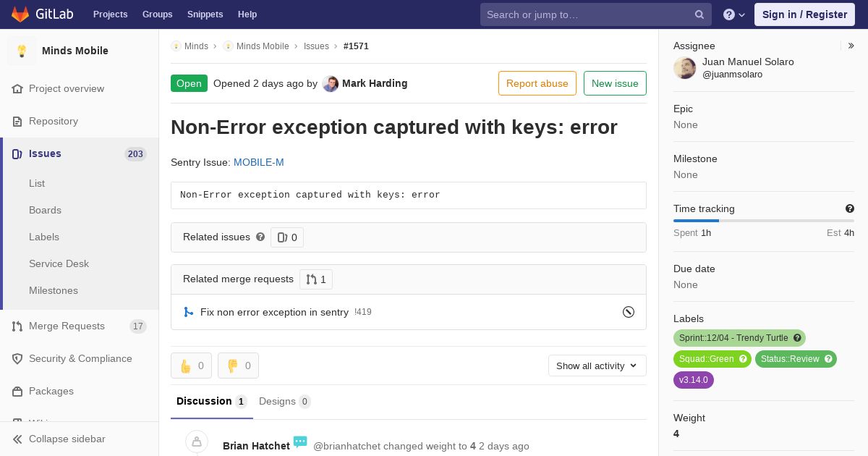This screenshot has height=456, width=868.
Task: Click help icon on Squad::Green label
Action: point(743,359)
